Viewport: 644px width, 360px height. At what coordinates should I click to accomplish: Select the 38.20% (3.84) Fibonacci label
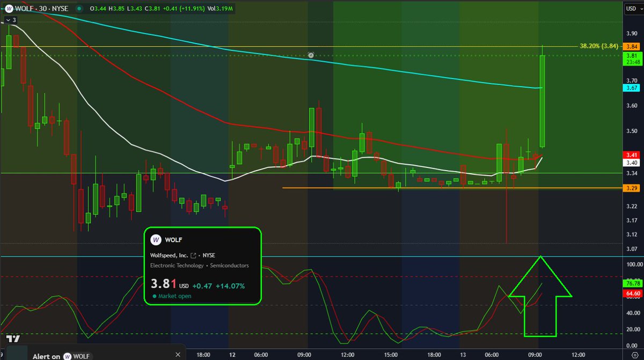click(600, 46)
